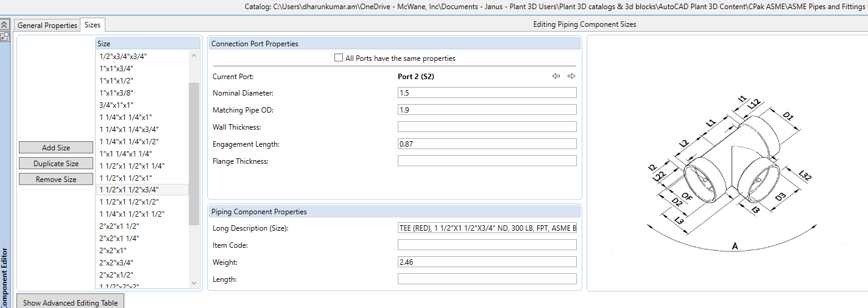
Task: Edit the Nominal Diameter field
Action: tap(487, 93)
